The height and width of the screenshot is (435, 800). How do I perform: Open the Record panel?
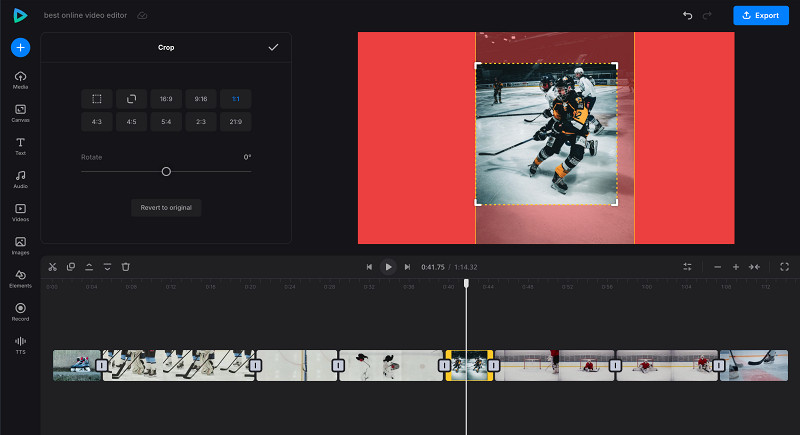[x=20, y=312]
